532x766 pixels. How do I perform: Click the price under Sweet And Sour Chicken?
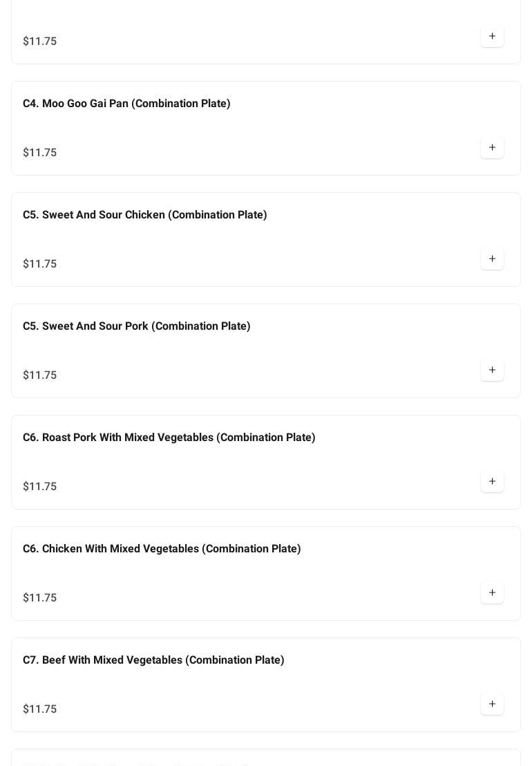(40, 264)
